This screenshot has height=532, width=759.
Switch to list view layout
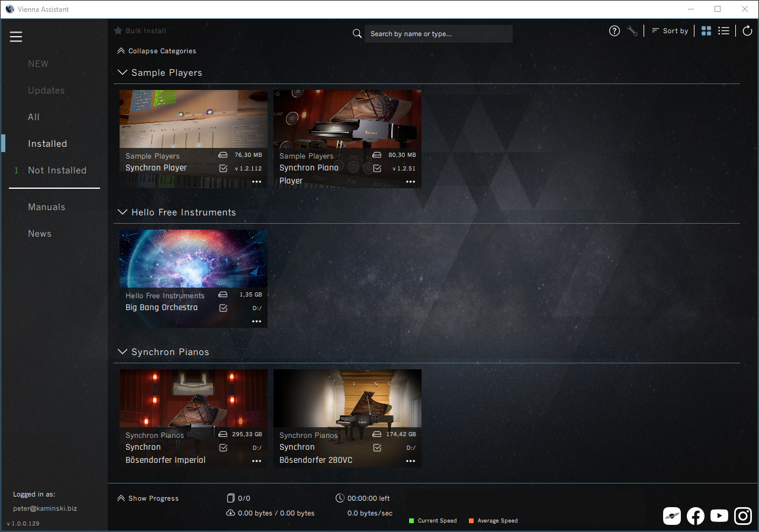[x=723, y=31]
